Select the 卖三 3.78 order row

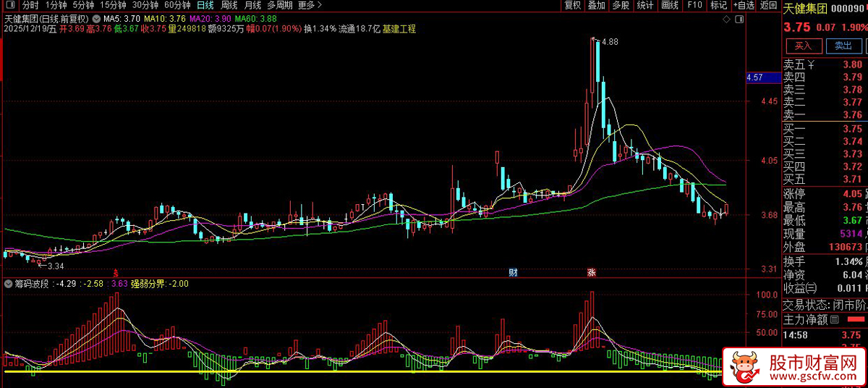point(824,90)
